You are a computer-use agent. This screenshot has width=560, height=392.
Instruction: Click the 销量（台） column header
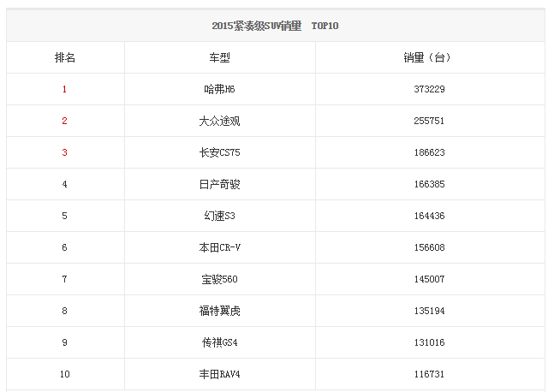coord(426,57)
